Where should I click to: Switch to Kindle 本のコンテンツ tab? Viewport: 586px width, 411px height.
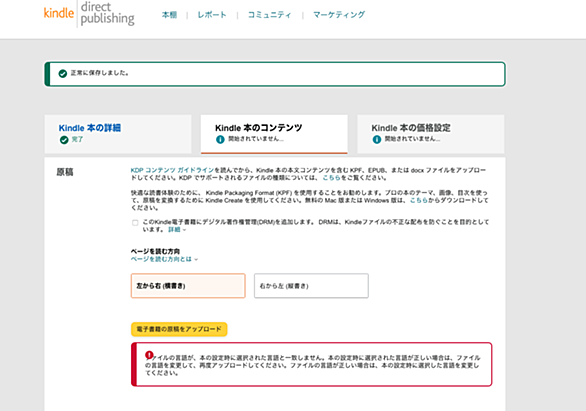(274, 134)
